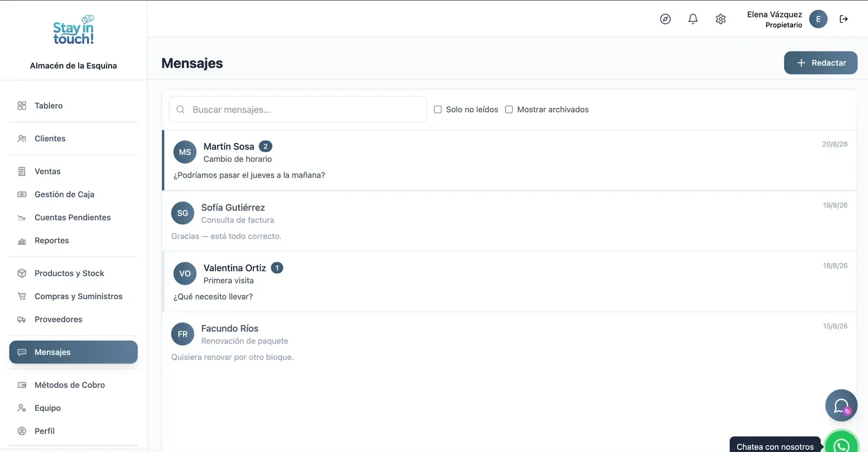
Task: Click the Almacén de la Esquina name
Action: pyautogui.click(x=73, y=66)
